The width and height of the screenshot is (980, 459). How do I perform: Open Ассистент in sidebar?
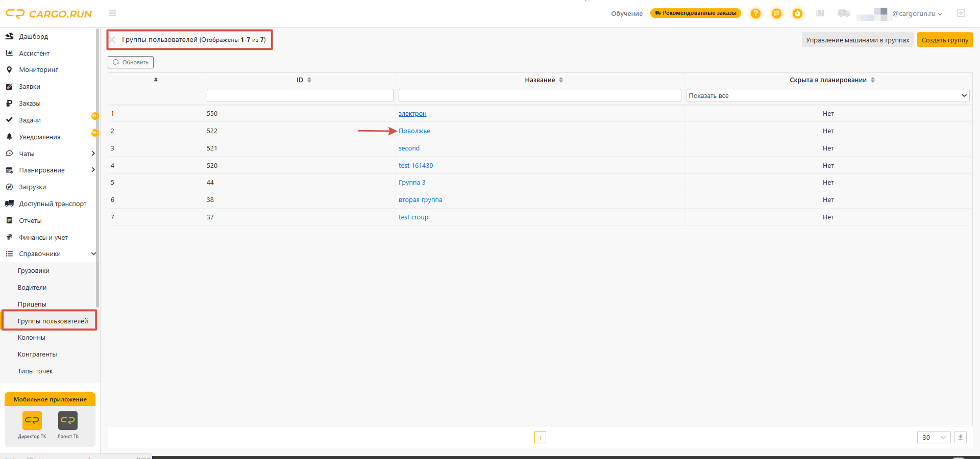[x=34, y=53]
